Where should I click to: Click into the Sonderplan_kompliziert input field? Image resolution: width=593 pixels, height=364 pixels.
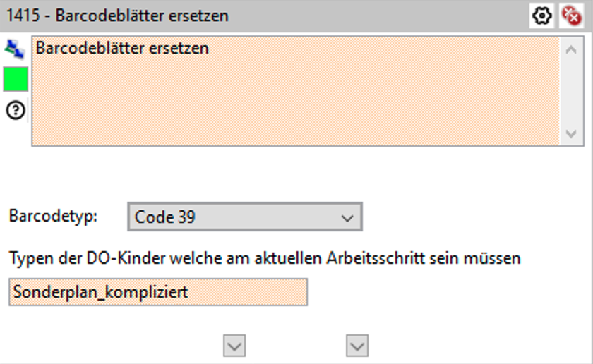158,292
